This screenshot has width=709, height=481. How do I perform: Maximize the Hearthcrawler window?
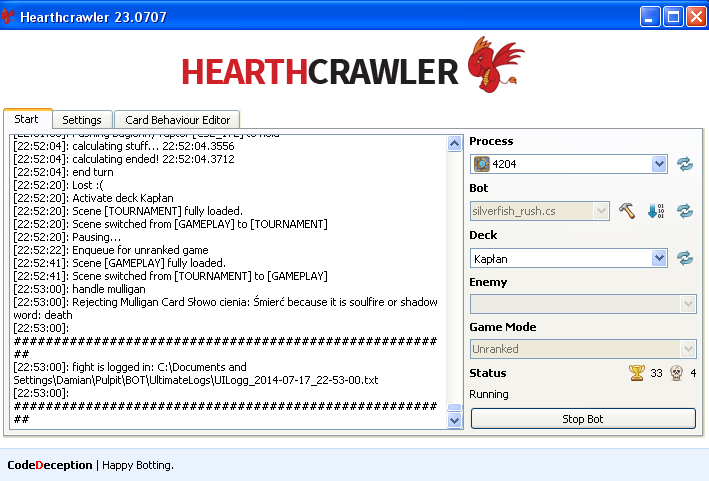coord(673,17)
